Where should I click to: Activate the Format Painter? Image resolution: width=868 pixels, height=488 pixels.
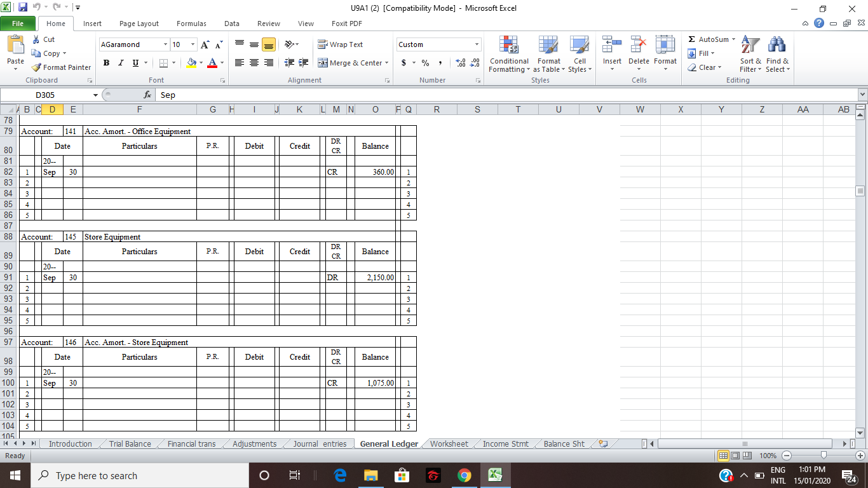[x=61, y=67]
